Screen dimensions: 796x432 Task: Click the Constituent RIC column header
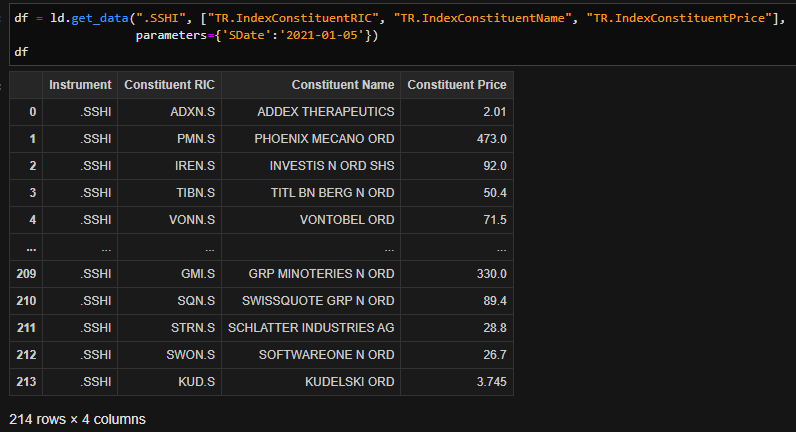[x=170, y=85]
